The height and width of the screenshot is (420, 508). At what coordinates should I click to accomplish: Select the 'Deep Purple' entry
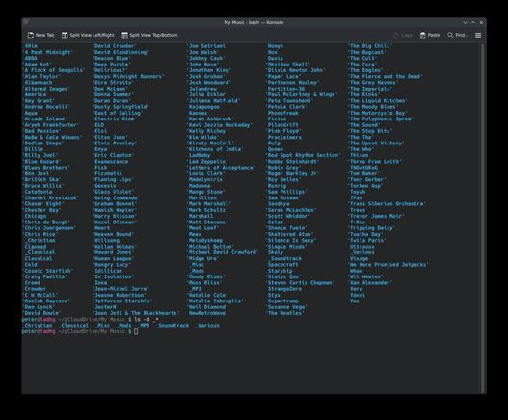click(x=112, y=65)
